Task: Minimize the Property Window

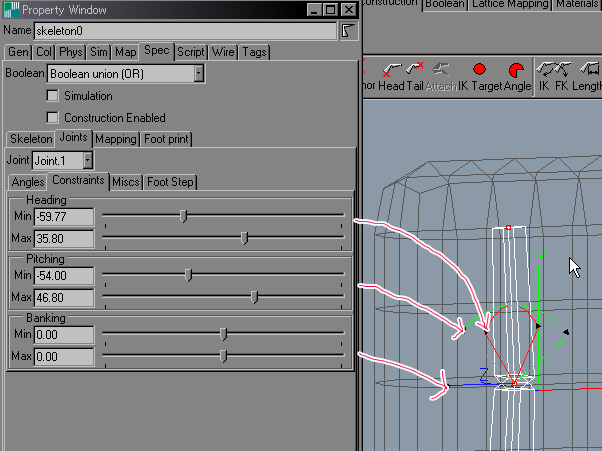Action: 314,10
